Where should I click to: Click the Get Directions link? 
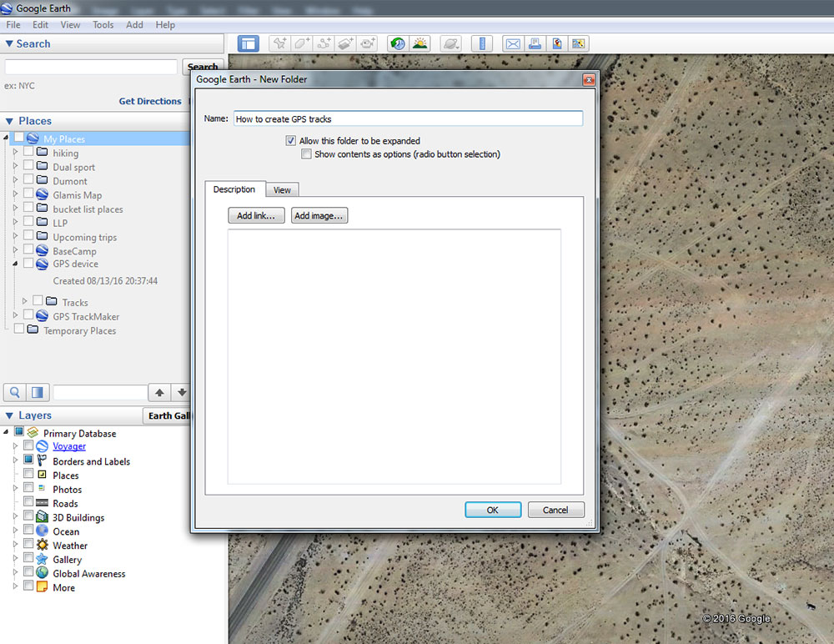point(150,101)
